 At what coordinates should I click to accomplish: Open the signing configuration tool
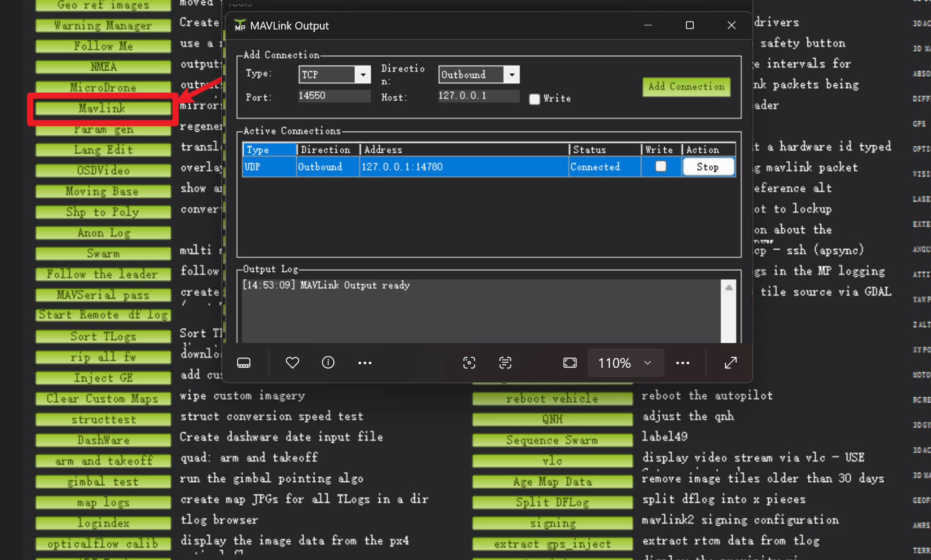552,523
